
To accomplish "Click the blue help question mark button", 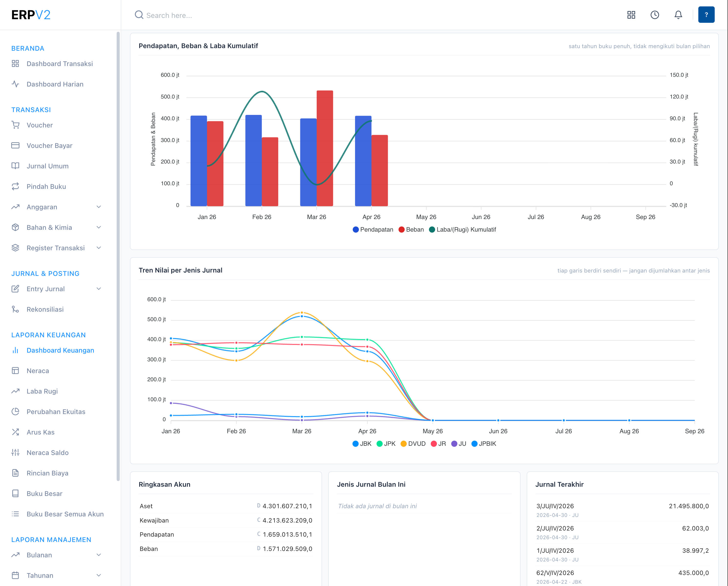I will pos(707,15).
